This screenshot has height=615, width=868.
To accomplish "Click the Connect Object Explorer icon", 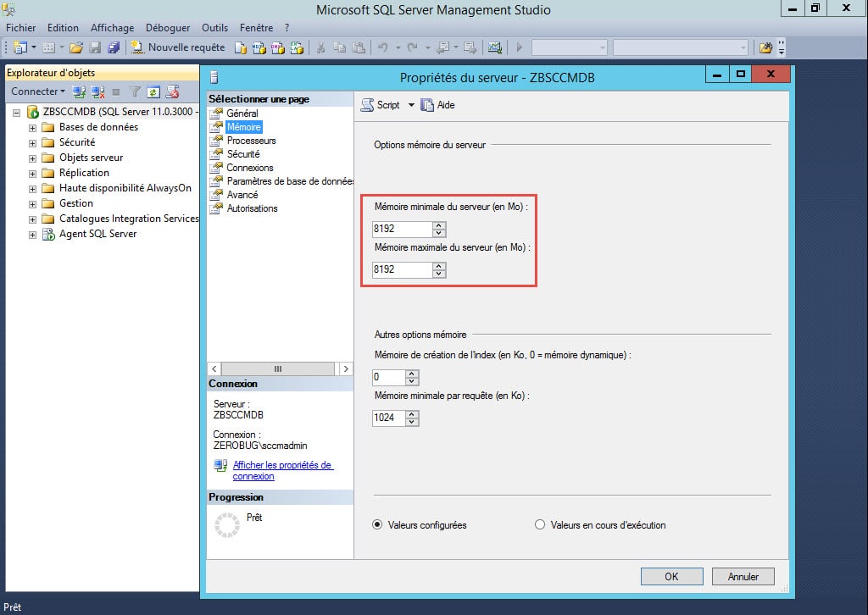I will click(x=79, y=91).
